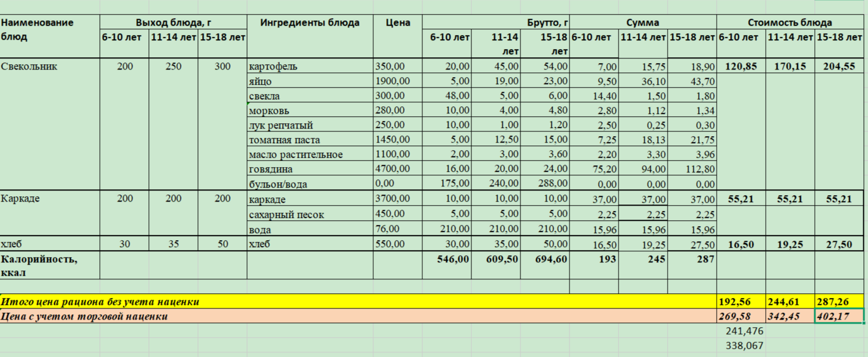The image size is (868, 357).
Task: Click the Стоимость блюда header cell
Action: 790,23
